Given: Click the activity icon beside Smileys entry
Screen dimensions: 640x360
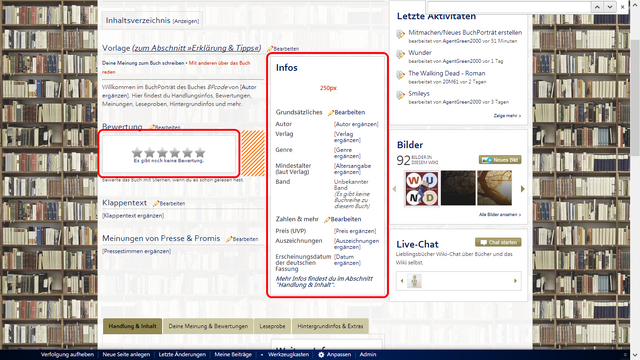Looking at the screenshot, I should (400, 95).
